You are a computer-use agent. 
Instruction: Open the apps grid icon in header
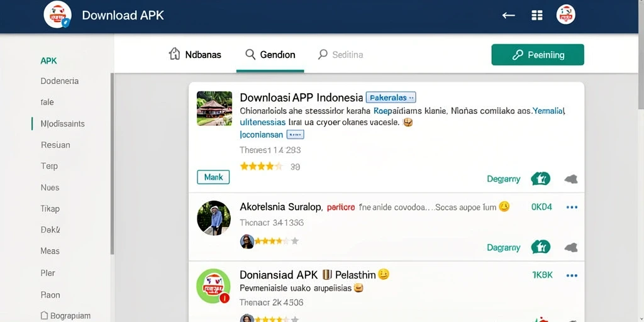click(537, 15)
